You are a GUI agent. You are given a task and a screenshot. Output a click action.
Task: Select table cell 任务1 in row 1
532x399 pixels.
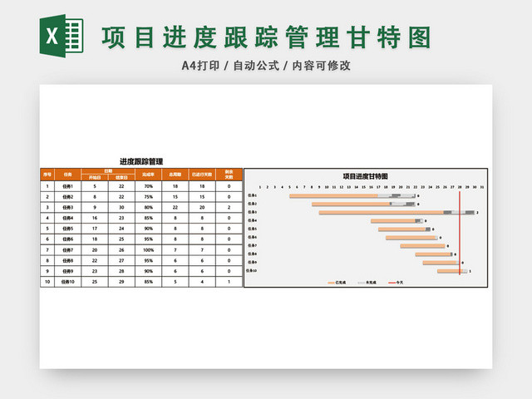pos(68,186)
